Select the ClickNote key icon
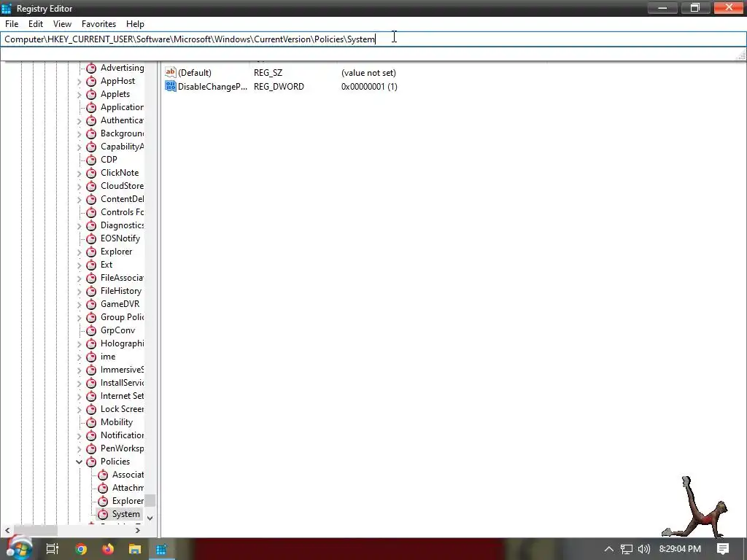This screenshot has width=747, height=560. pos(91,173)
